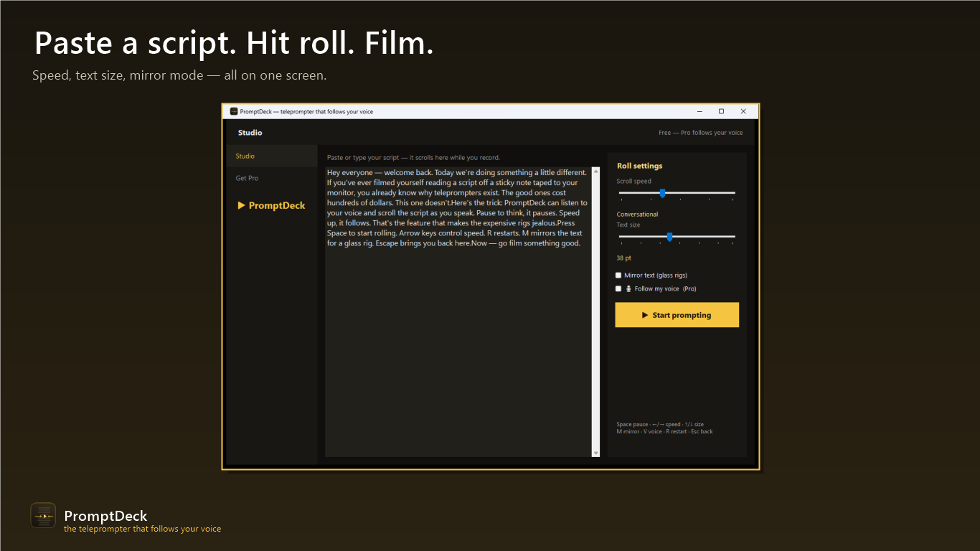Viewport: 980px width, 551px height.
Task: Start prompting with the yellow button
Action: pyautogui.click(x=677, y=315)
